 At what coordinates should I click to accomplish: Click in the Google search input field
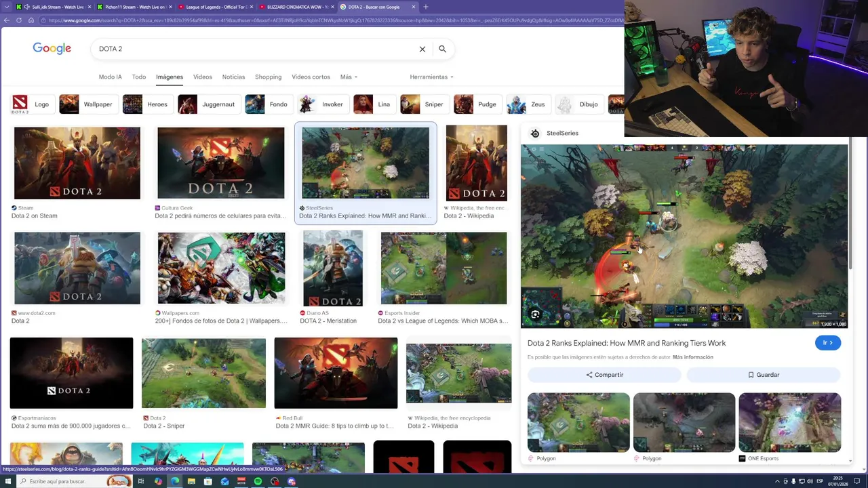(x=254, y=49)
